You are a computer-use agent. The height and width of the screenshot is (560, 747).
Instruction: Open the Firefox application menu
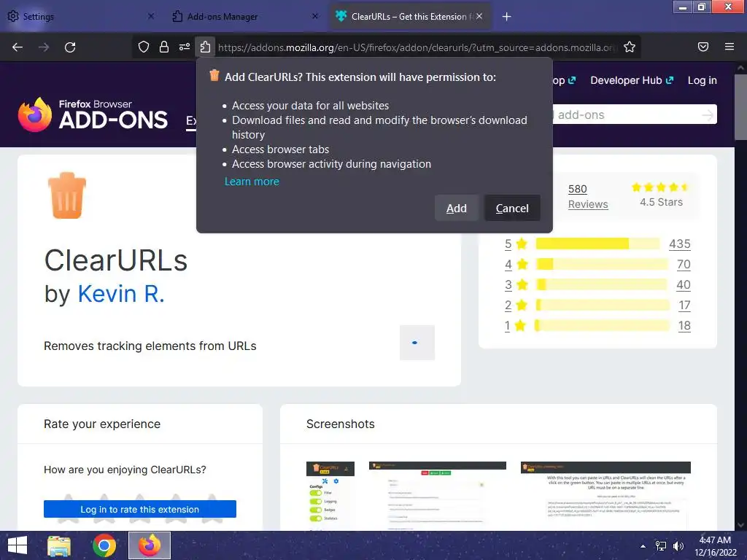tap(729, 47)
